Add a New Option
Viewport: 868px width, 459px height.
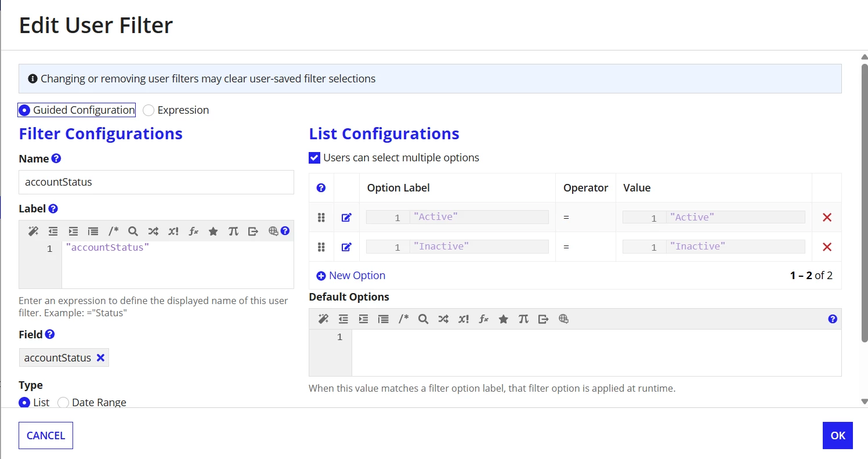[x=350, y=276]
